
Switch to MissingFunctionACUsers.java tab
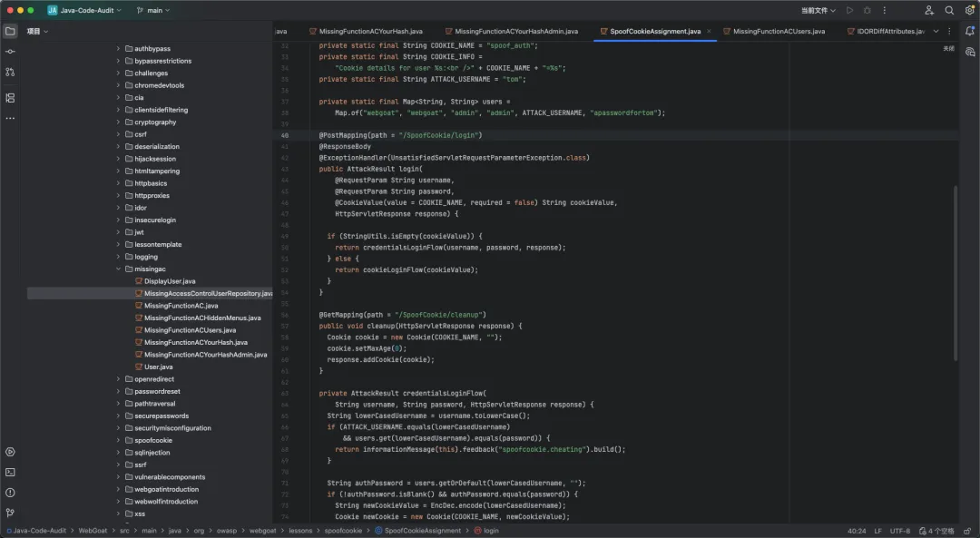click(x=774, y=31)
